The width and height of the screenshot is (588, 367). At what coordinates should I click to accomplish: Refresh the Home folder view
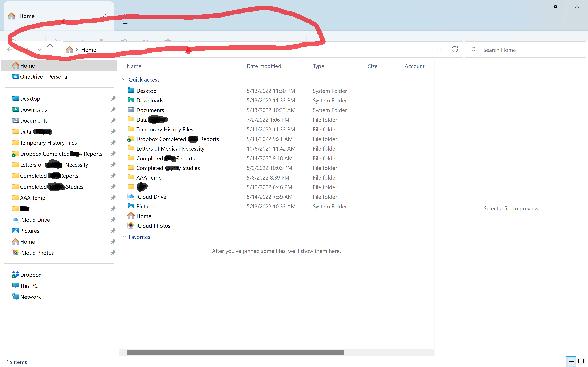tap(455, 50)
